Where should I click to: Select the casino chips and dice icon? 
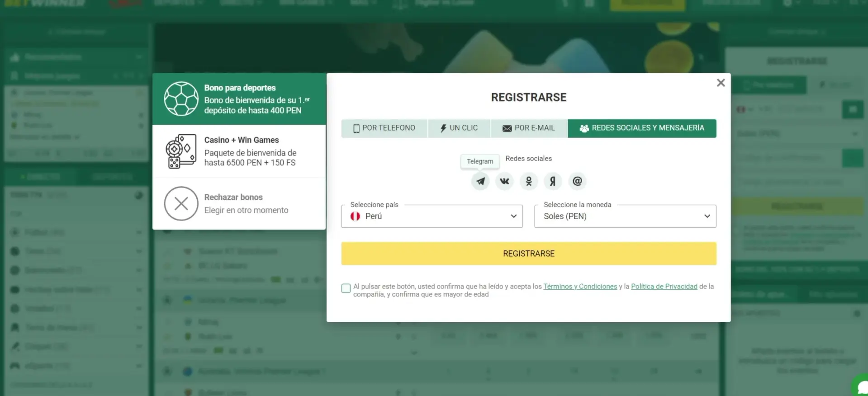(181, 151)
